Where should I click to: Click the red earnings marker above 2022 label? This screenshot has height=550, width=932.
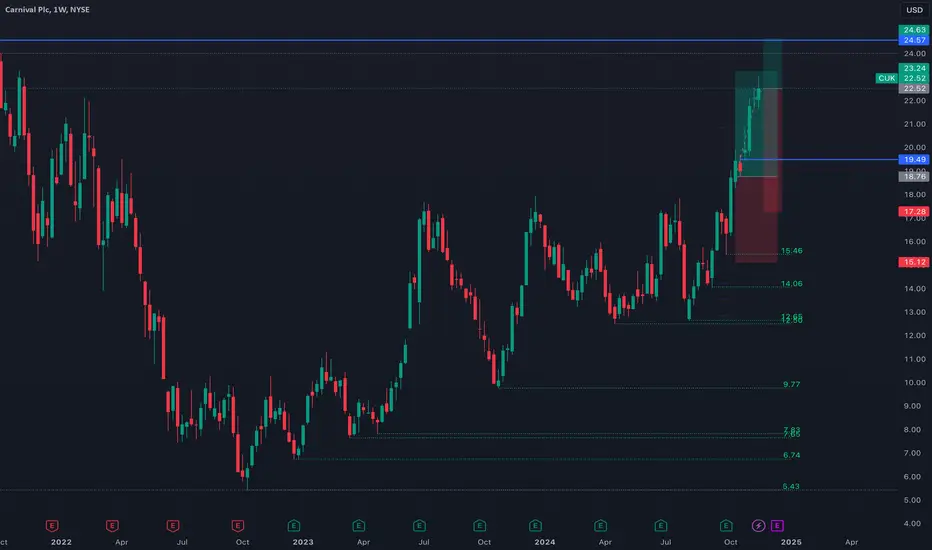52,526
